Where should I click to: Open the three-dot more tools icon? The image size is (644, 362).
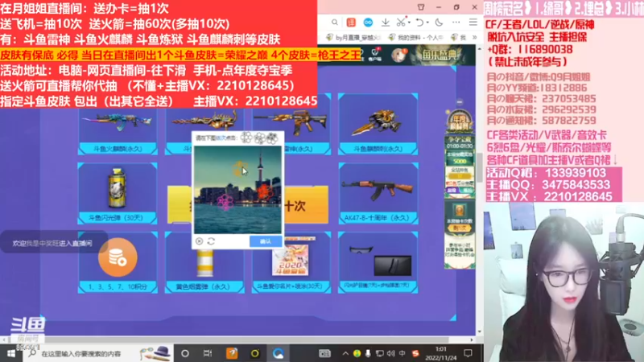tap(456, 23)
